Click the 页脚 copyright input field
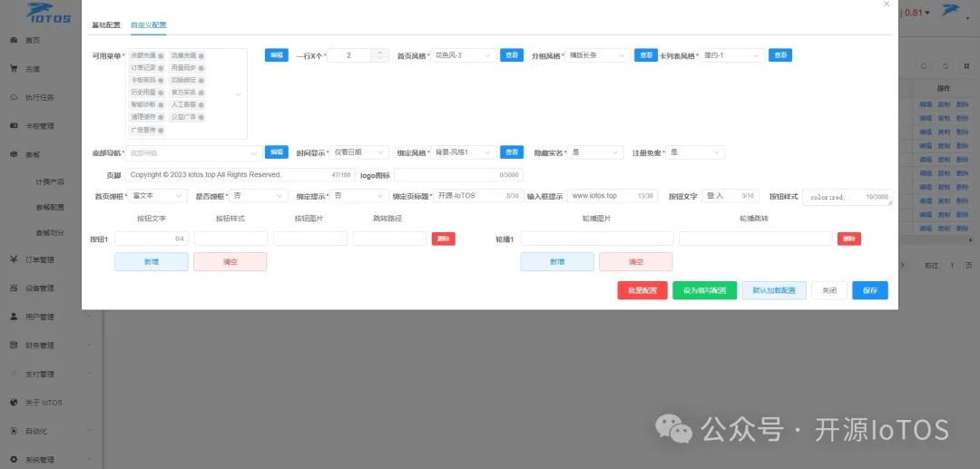 (240, 175)
